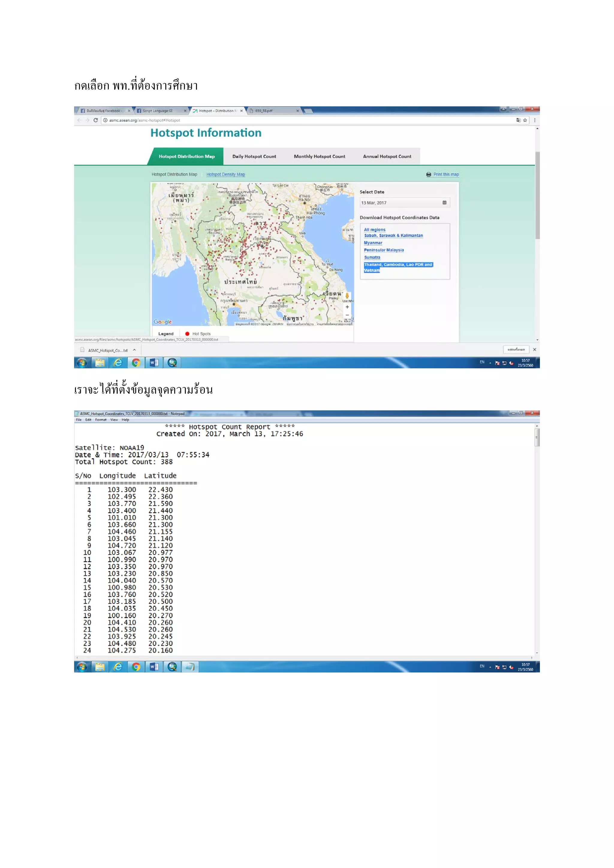Image resolution: width=614 pixels, height=868 pixels.
Task: Download Myanmar hotspot coordinates data
Action: pos(373,243)
